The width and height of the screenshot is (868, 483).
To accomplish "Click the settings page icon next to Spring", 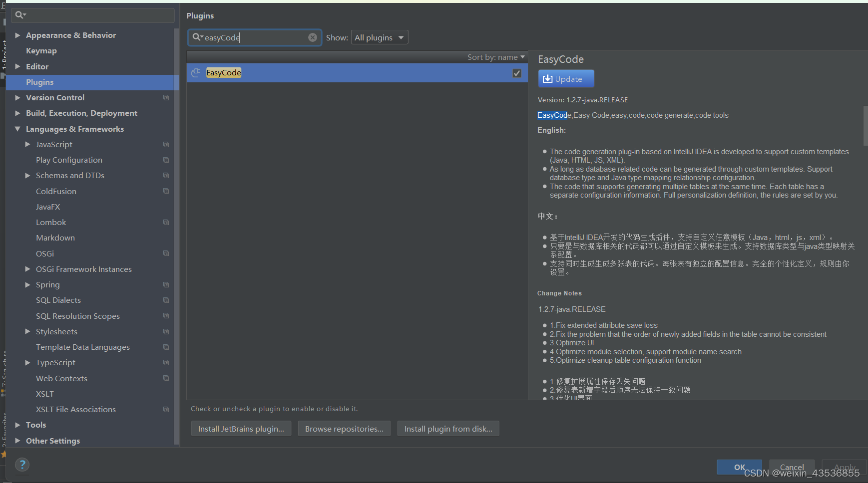I will [x=166, y=284].
